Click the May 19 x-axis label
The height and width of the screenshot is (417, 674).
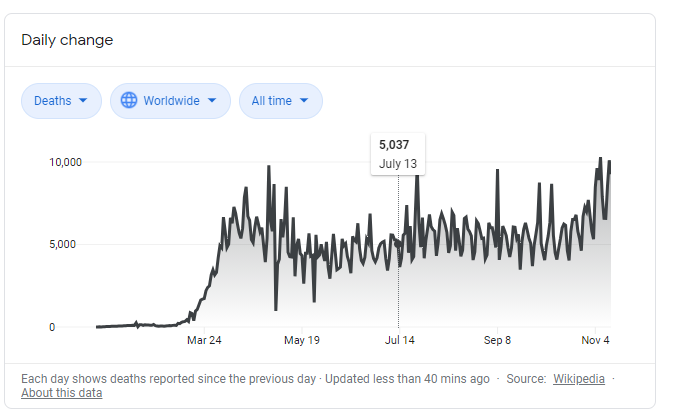[x=302, y=340]
